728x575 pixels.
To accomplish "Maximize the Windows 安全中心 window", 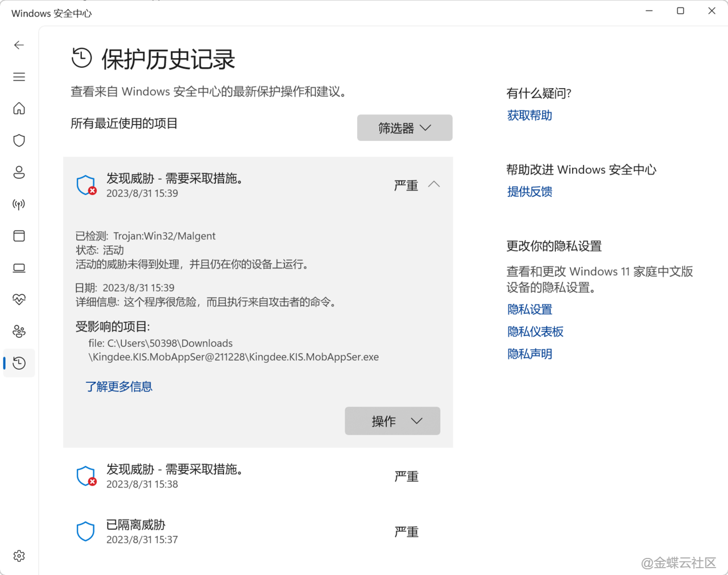I will coord(680,11).
